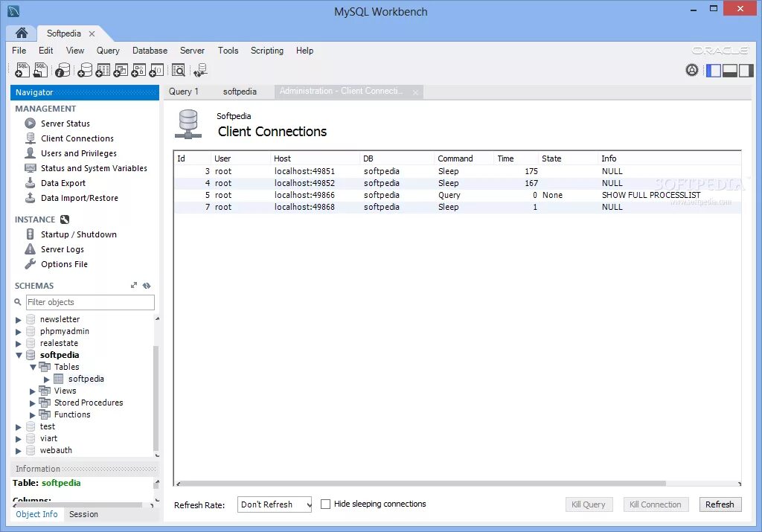Search table data toolbar icon
This screenshot has width=762, height=532.
[x=179, y=70]
